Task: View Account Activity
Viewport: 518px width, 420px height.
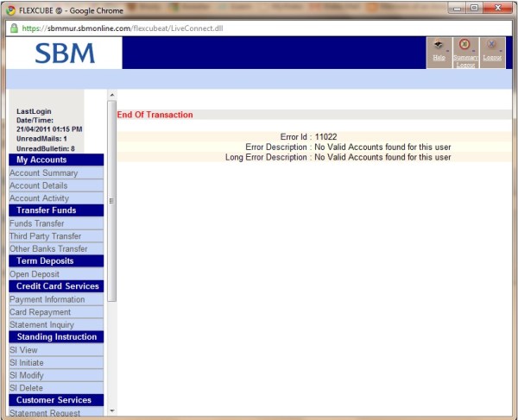Action: click(x=39, y=198)
